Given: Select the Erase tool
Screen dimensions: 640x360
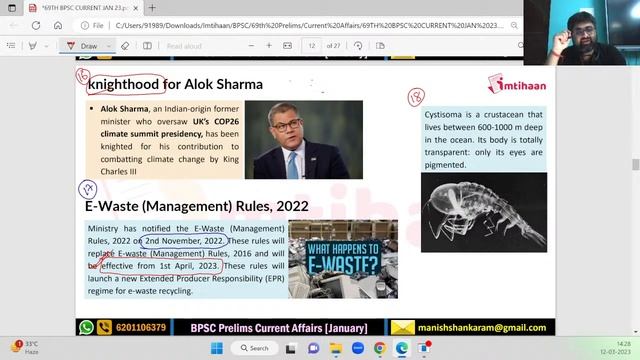Looking at the screenshot, I should coord(125,46).
